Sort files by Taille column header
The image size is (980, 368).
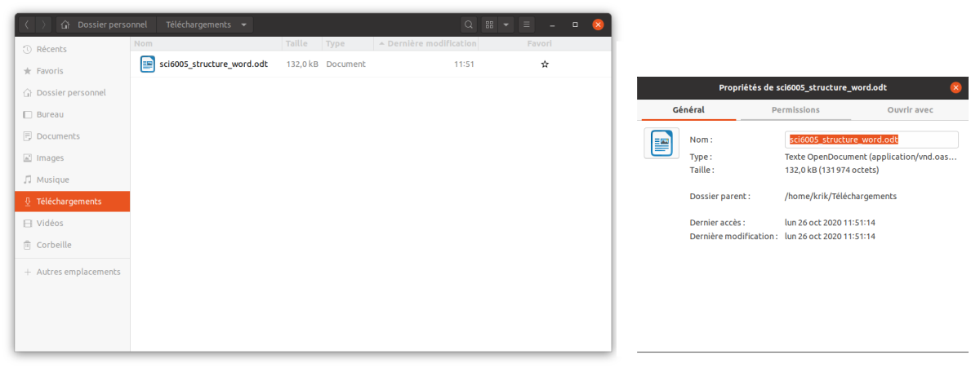point(296,43)
